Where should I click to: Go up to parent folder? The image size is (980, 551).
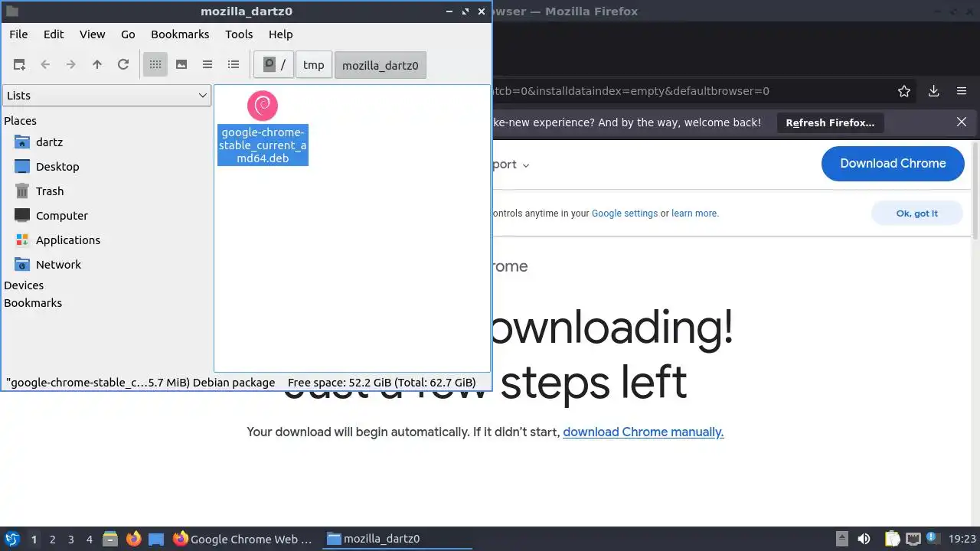tap(97, 65)
